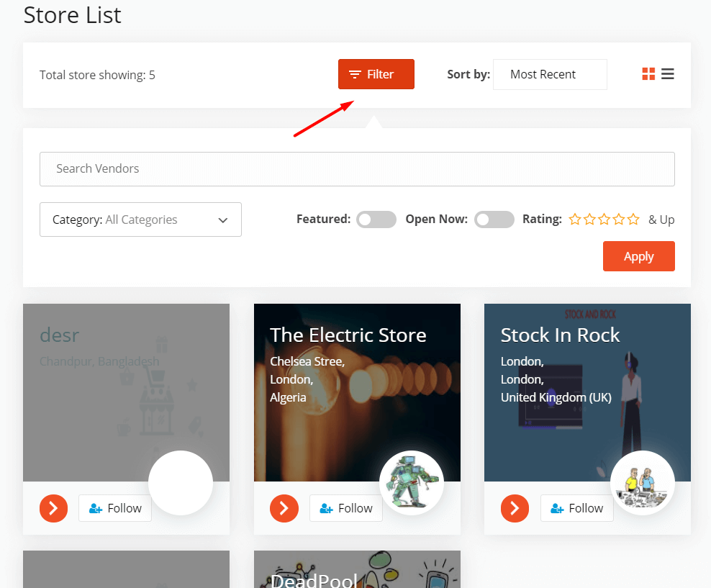Click The Electric Store title

348,335
